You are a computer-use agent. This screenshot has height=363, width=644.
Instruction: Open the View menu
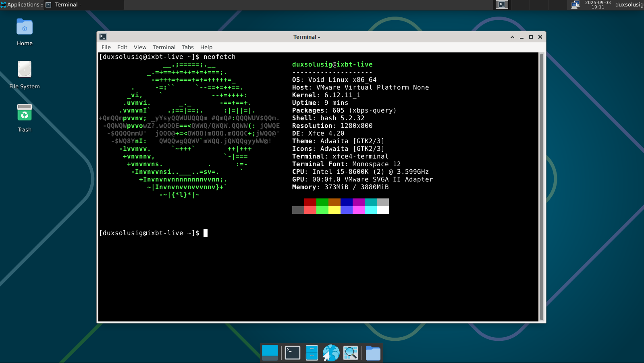(140, 47)
